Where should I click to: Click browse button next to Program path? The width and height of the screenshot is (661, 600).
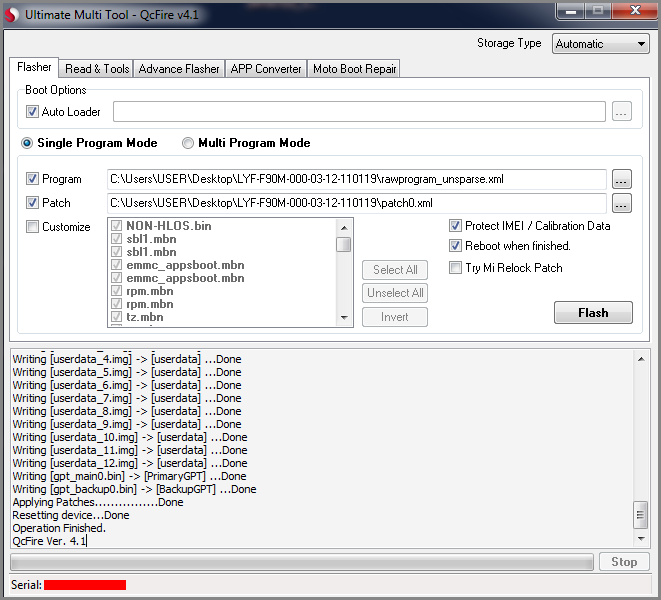coord(621,180)
